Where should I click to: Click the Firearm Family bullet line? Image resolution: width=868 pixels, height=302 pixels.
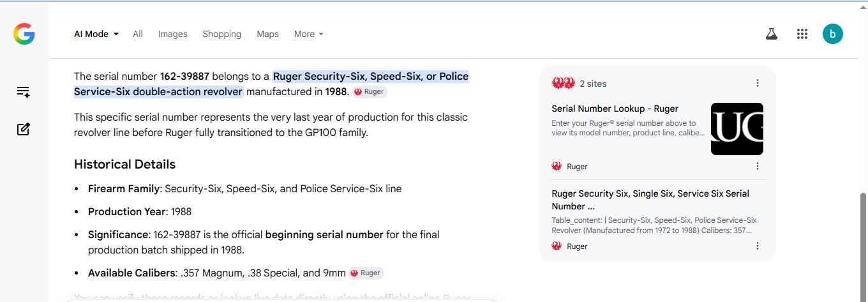coord(245,188)
